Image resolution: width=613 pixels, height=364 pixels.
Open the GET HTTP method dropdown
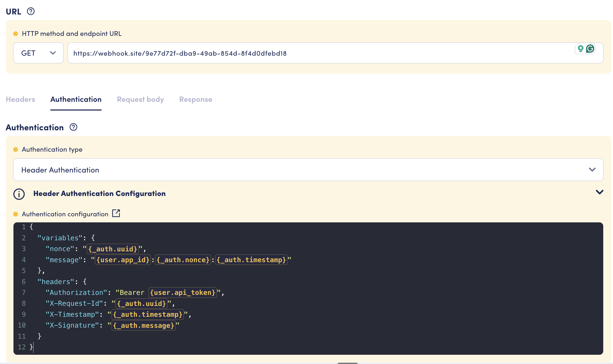38,53
